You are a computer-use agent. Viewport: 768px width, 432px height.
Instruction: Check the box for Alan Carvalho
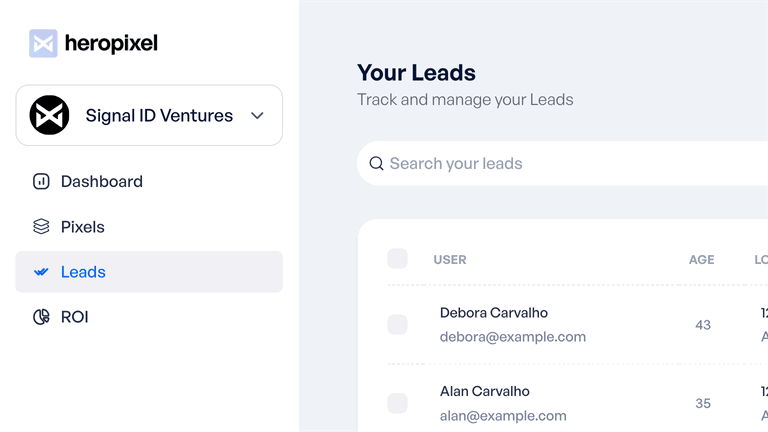[x=397, y=403]
